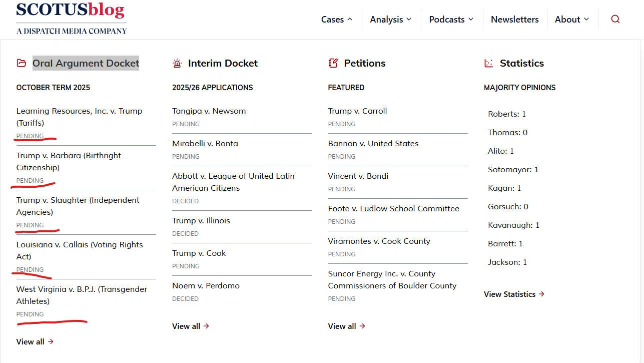This screenshot has width=644, height=363.
Task: Click the edit icon beside Petitions
Action: point(333,63)
